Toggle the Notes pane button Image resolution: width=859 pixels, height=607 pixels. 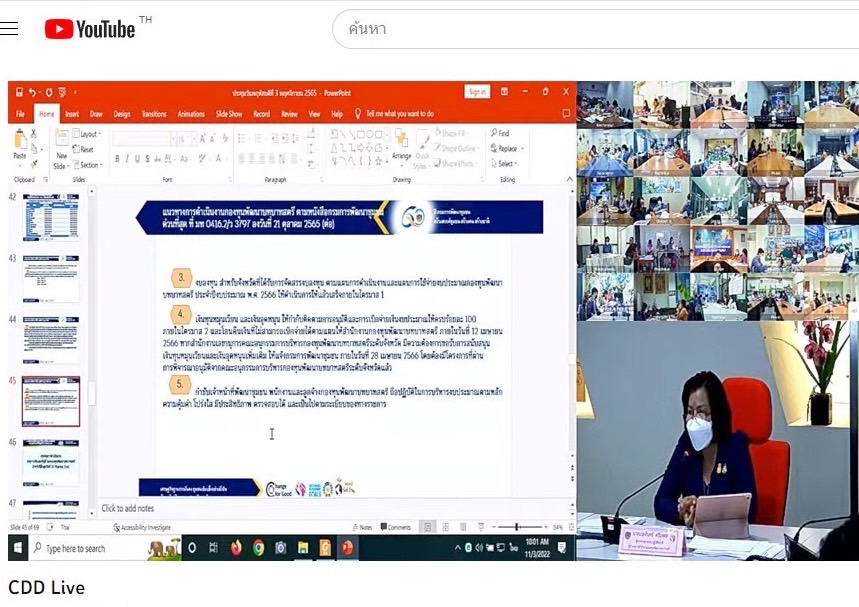[x=363, y=528]
